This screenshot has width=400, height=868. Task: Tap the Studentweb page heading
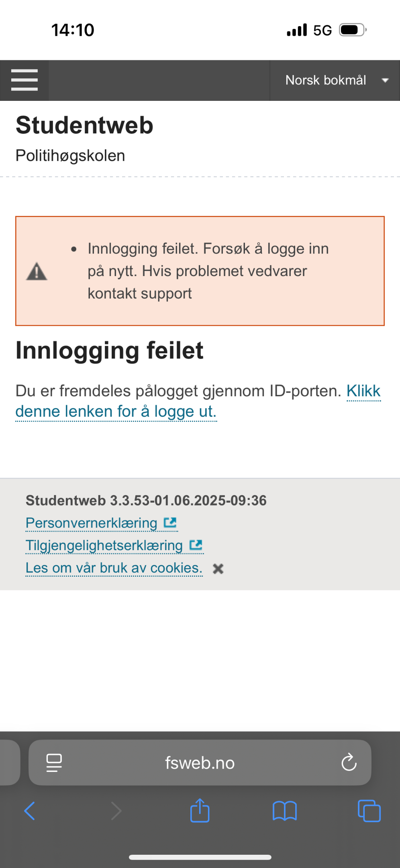pyautogui.click(x=84, y=125)
